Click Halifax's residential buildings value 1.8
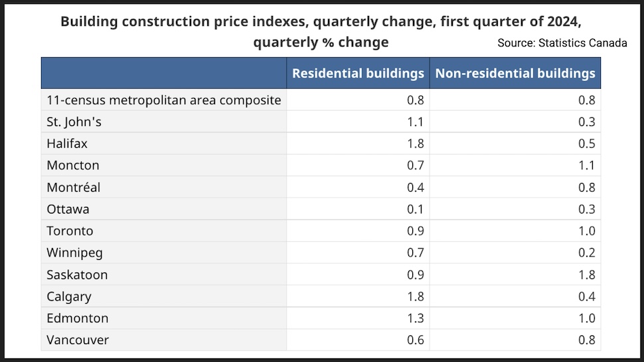 tap(416, 144)
